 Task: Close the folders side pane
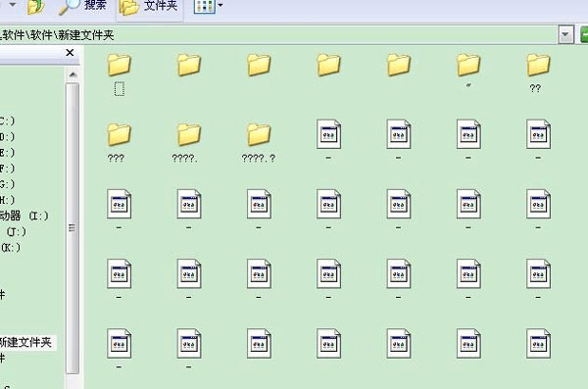click(x=70, y=53)
